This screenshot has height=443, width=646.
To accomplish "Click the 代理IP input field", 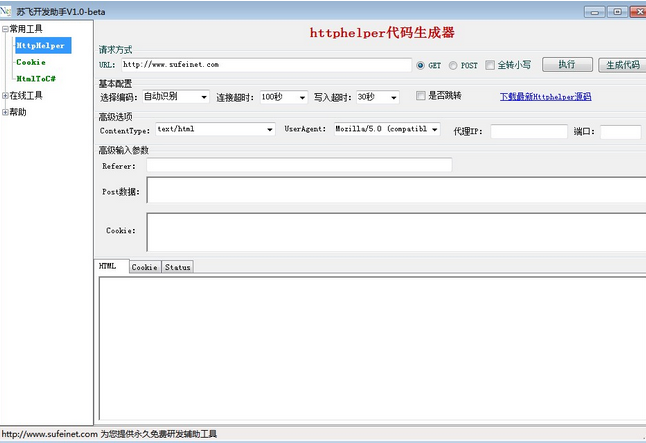I will pyautogui.click(x=529, y=131).
